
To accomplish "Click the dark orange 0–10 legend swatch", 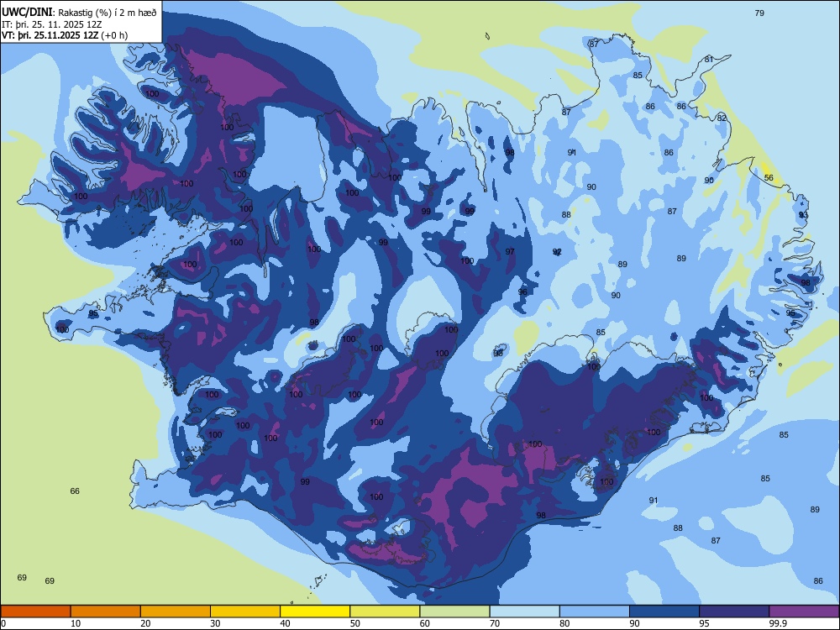I will click(x=35, y=612).
